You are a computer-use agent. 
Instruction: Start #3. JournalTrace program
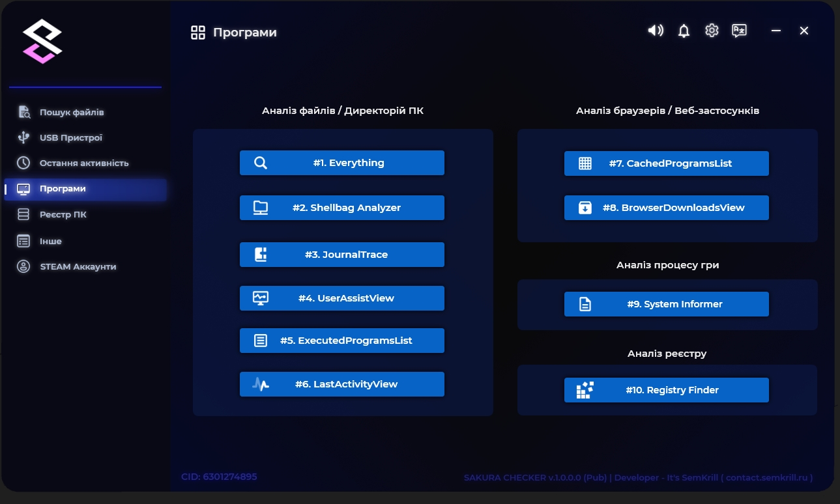pyautogui.click(x=341, y=255)
